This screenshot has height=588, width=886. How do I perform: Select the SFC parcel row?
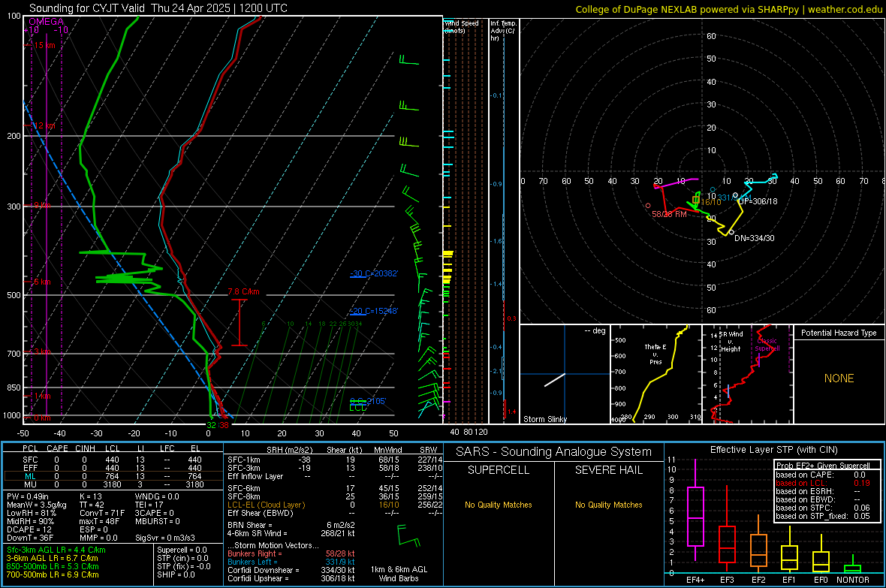(x=113, y=460)
